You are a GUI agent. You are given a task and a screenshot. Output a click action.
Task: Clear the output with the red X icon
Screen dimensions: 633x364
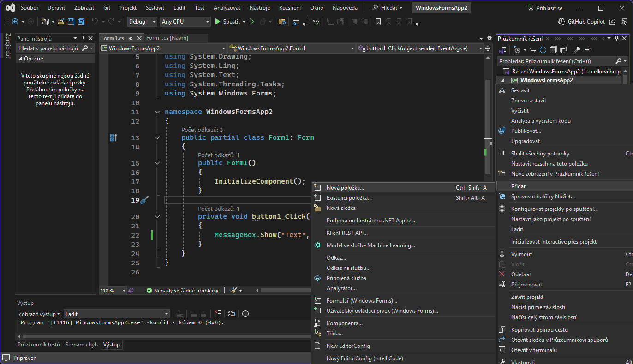tap(218, 314)
